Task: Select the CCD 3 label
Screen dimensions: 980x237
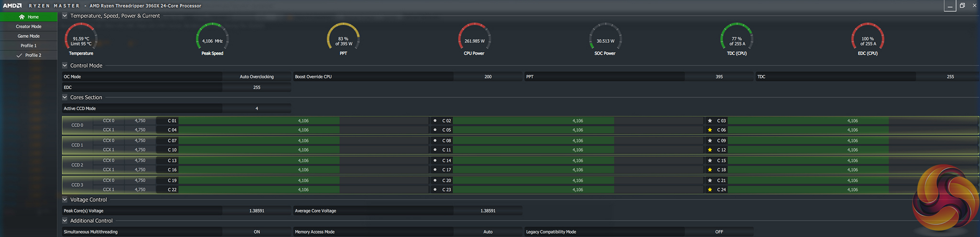Action: tap(77, 185)
